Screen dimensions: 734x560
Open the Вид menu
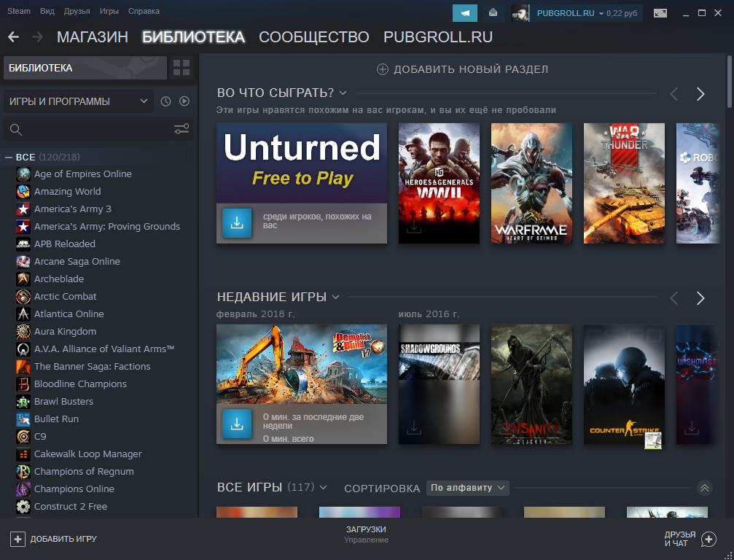pyautogui.click(x=47, y=11)
